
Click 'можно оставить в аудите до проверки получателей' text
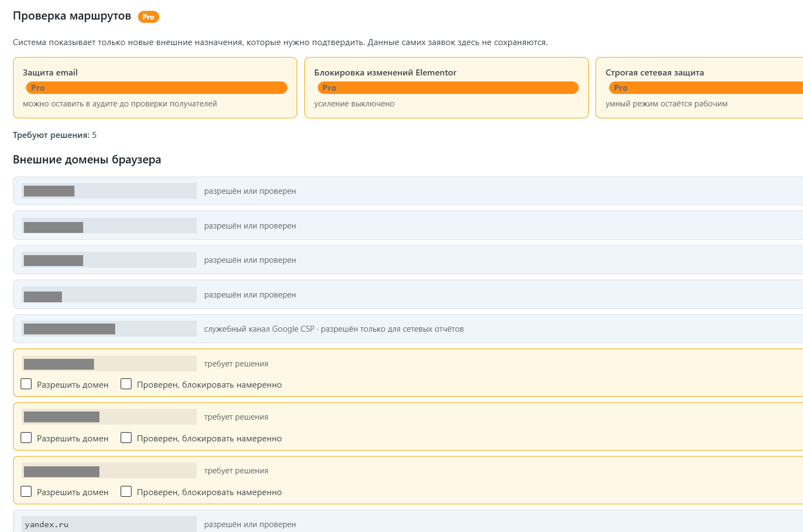pos(120,104)
